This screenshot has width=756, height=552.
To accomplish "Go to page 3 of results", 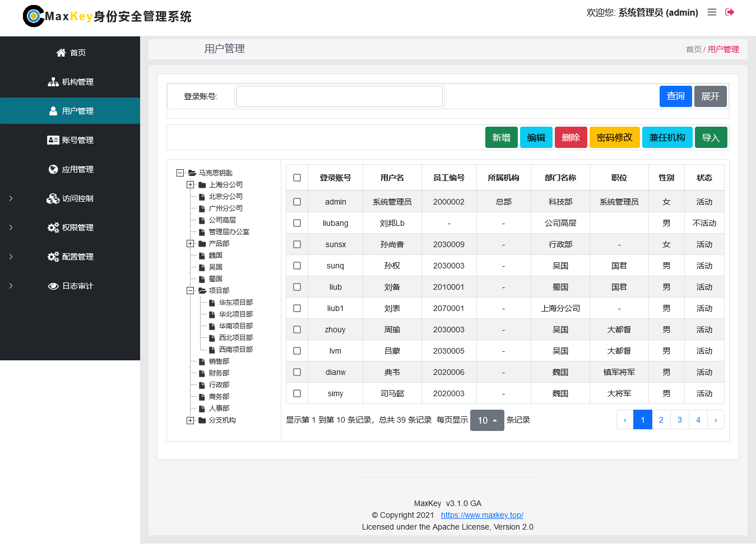I will click(x=679, y=420).
